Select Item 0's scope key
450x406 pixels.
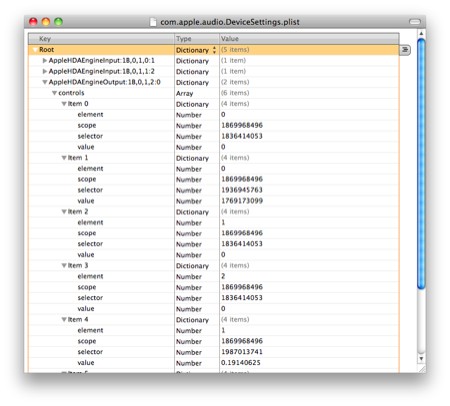pyautogui.click(x=87, y=125)
